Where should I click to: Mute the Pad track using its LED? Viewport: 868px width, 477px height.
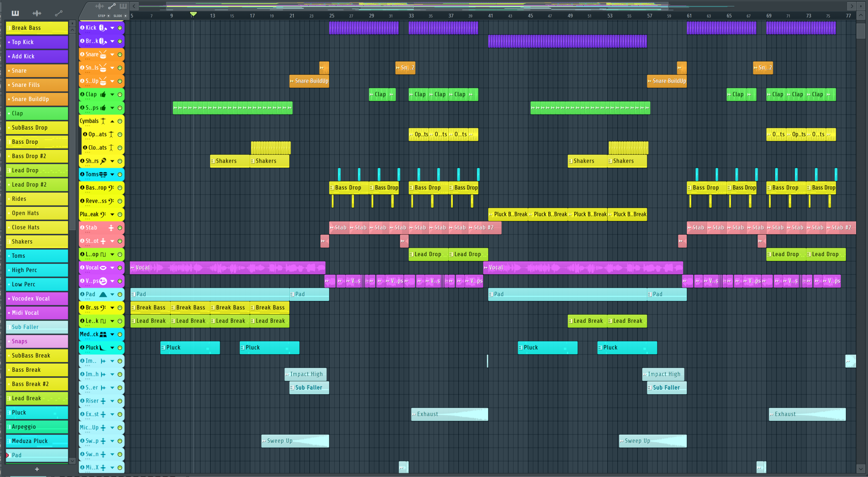click(x=120, y=294)
